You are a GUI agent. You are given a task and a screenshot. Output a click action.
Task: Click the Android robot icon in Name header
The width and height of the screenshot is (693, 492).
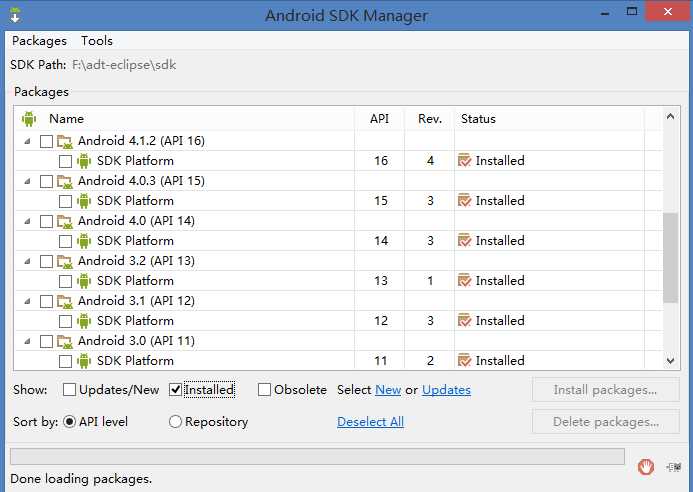coord(29,118)
